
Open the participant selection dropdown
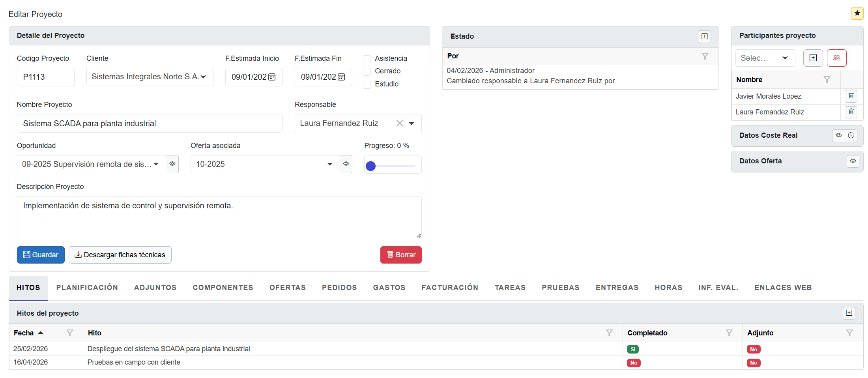point(765,58)
